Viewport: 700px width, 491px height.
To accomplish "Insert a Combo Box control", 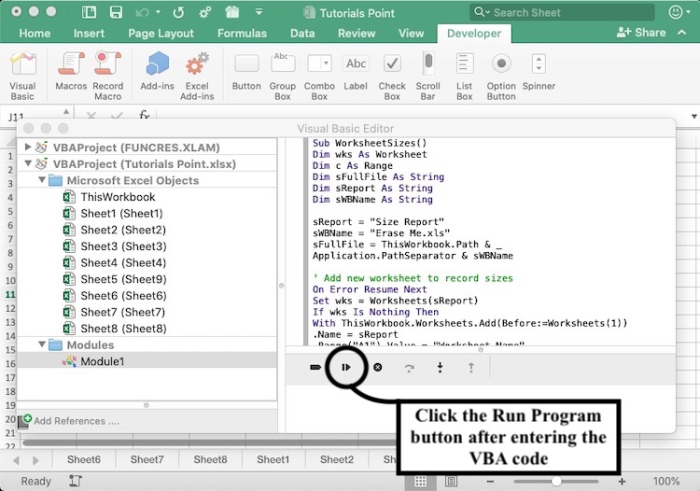I will 319,63.
